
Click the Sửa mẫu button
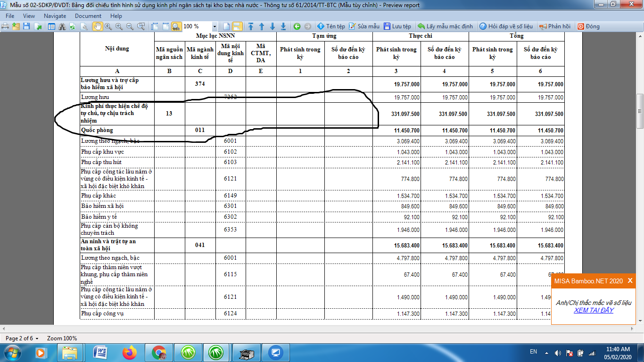tap(364, 26)
